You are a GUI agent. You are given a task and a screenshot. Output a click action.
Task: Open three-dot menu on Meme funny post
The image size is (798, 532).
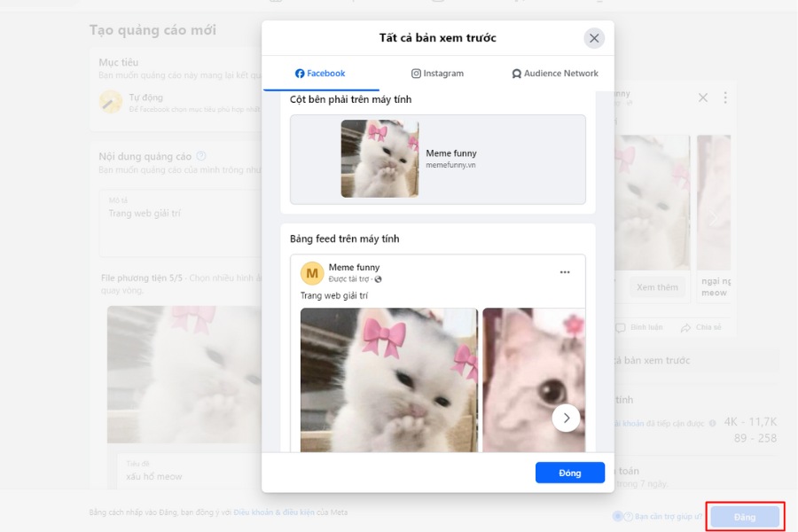(565, 272)
